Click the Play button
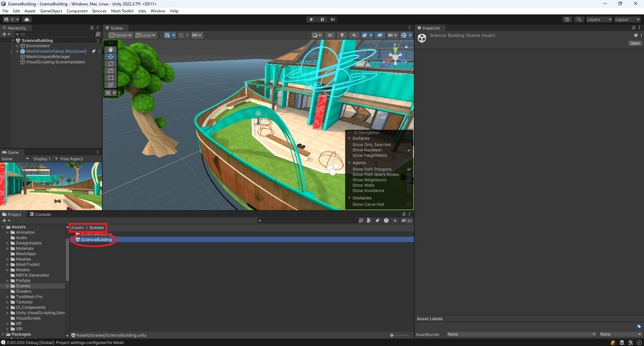Screen dimensions: 644x346 point(311,19)
